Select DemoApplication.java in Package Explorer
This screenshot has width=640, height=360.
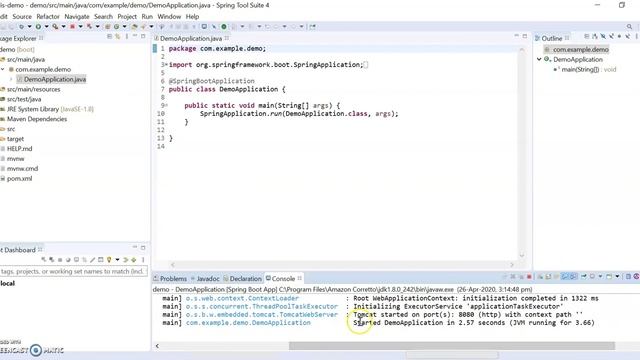[55, 79]
